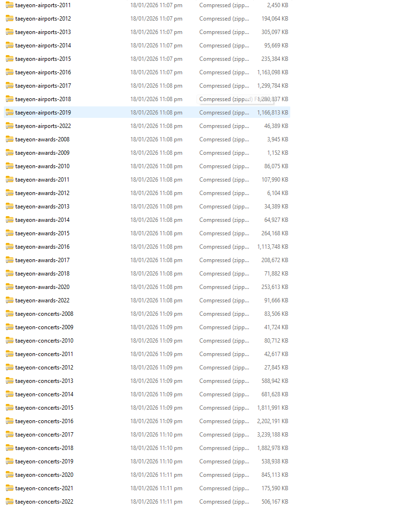Select the zip icon beside taeyeon-airports-2014
The image size is (420, 507).
(x=10, y=46)
